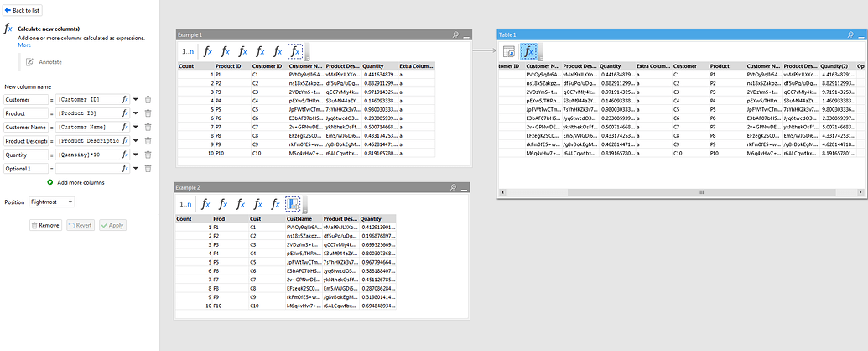Click the Quantity(2) column header in Table 1
This screenshot has width=868, height=351.
pyautogui.click(x=837, y=66)
